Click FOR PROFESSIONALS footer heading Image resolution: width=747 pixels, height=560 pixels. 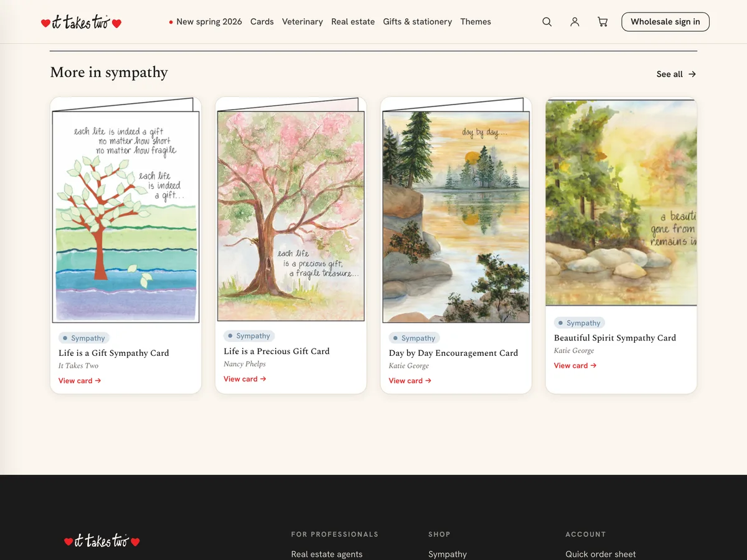335,534
